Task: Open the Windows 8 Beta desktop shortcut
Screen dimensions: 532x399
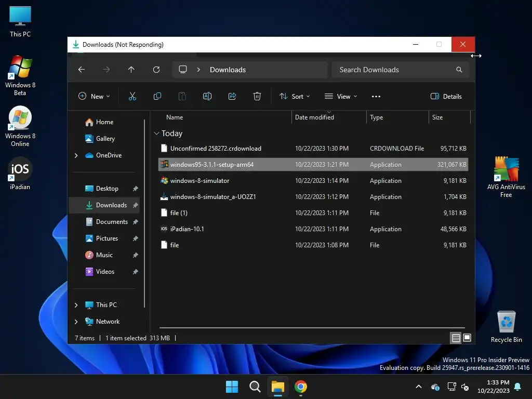Action: click(20, 75)
